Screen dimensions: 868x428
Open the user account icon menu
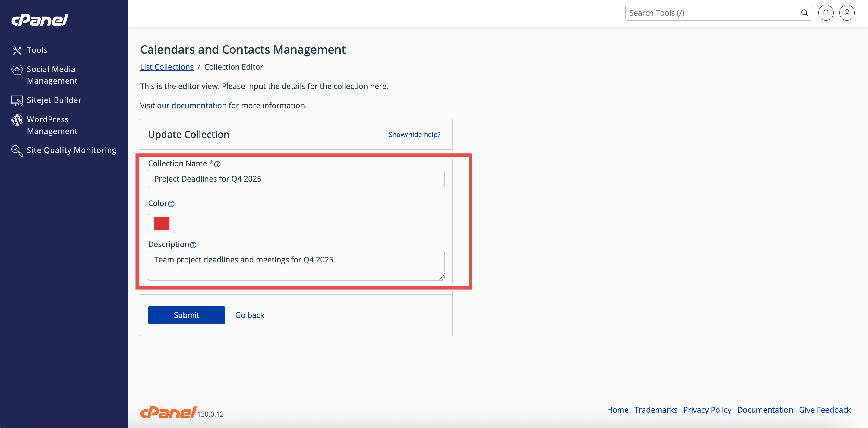(x=846, y=13)
